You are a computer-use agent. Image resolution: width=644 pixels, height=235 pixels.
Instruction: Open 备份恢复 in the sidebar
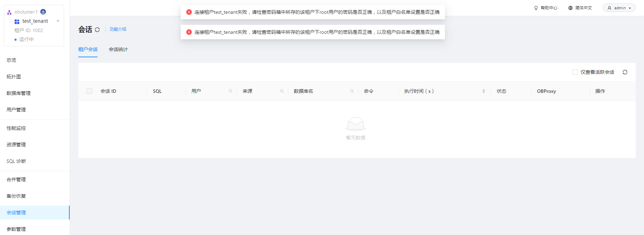tap(16, 196)
